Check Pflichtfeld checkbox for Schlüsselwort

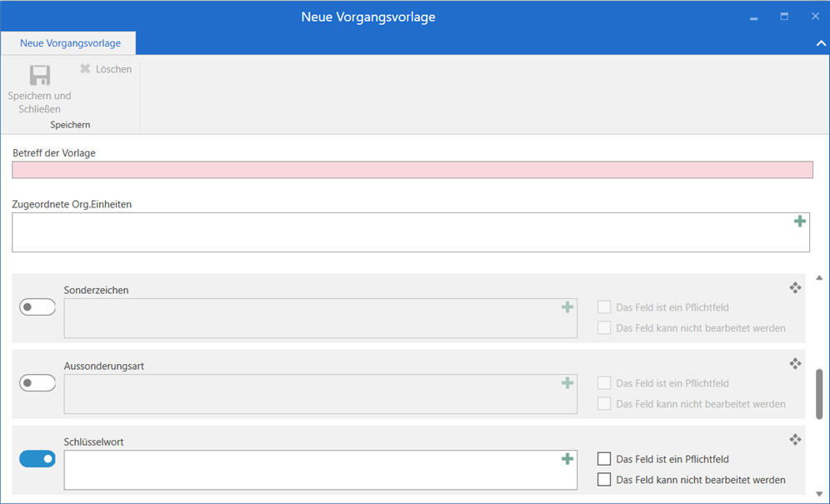[x=605, y=459]
